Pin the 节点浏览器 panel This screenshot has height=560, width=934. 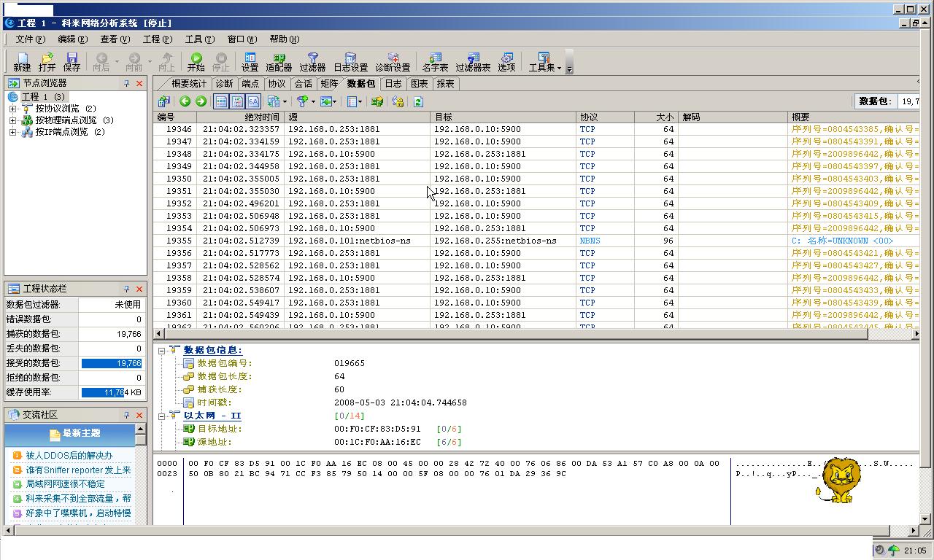[x=126, y=83]
